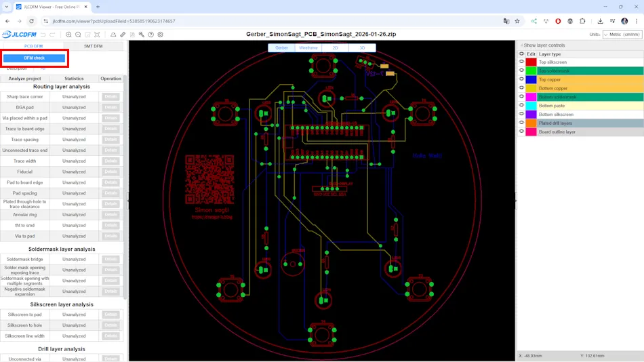644x362 pixels.
Task: Hide the Bottom copper layer
Action: click(x=521, y=88)
